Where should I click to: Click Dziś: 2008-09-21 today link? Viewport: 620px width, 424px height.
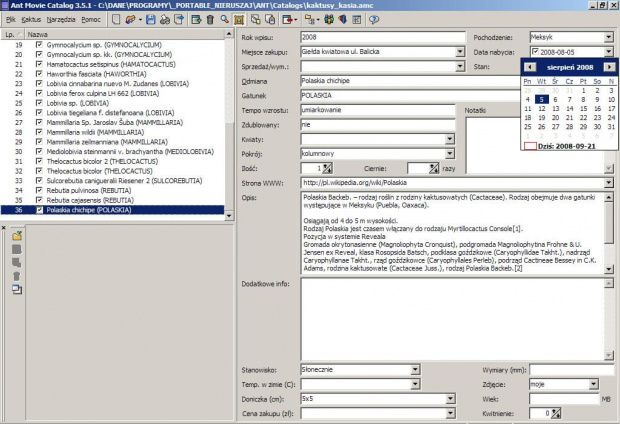(566, 146)
